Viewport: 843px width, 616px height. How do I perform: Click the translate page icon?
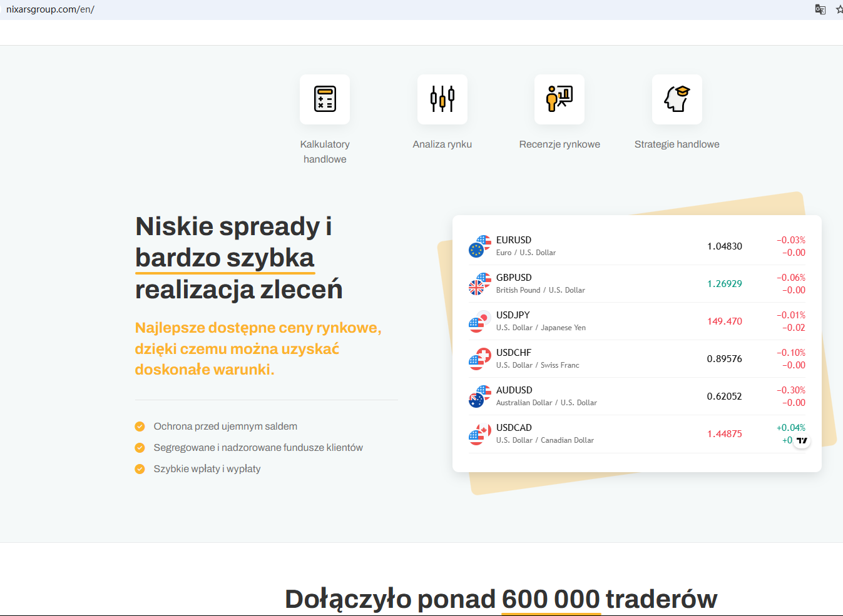[x=820, y=9]
